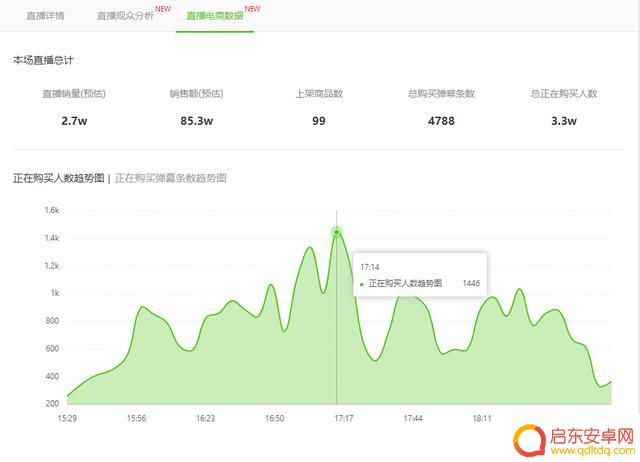Click the 85.3w sales amount value
This screenshot has width=640, height=462.
coord(196,121)
